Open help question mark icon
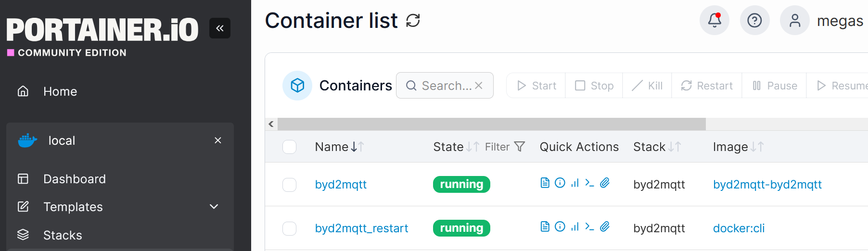Screen dimensions: 868x251 pos(754,20)
